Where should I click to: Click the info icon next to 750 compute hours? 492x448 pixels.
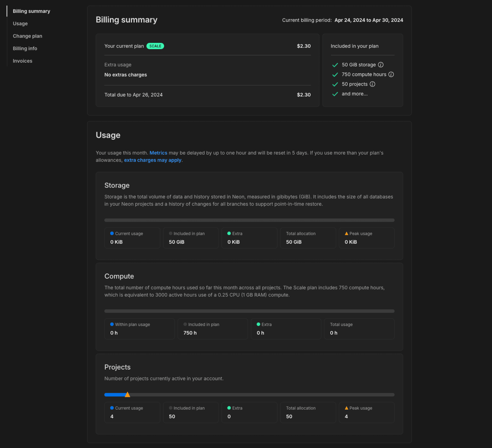(x=391, y=74)
